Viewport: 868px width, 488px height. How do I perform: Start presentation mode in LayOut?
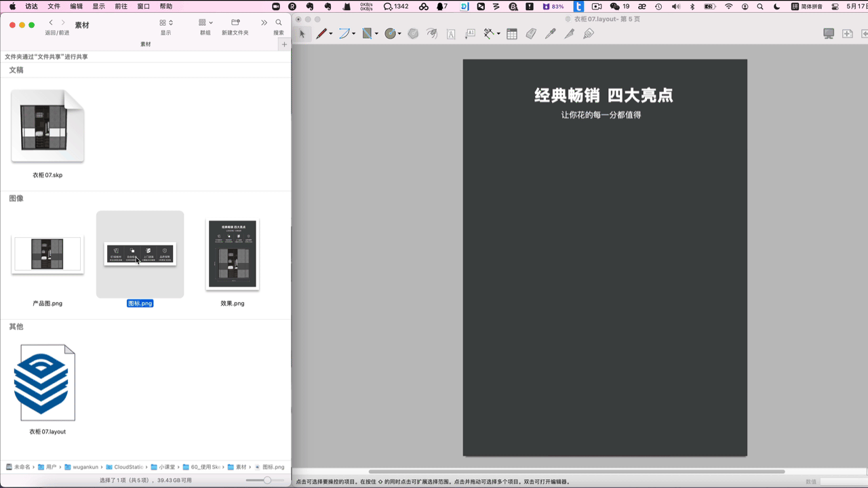[x=827, y=33]
